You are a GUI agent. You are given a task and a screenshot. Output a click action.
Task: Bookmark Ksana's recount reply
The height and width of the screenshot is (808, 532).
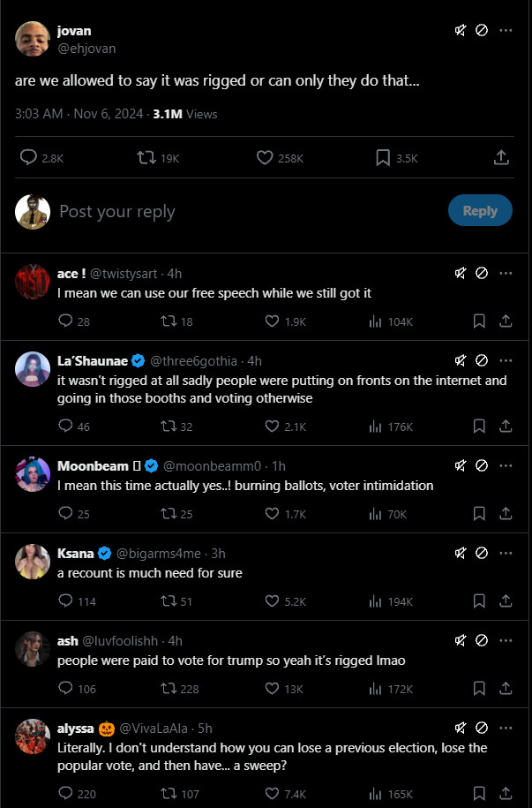coord(479,601)
